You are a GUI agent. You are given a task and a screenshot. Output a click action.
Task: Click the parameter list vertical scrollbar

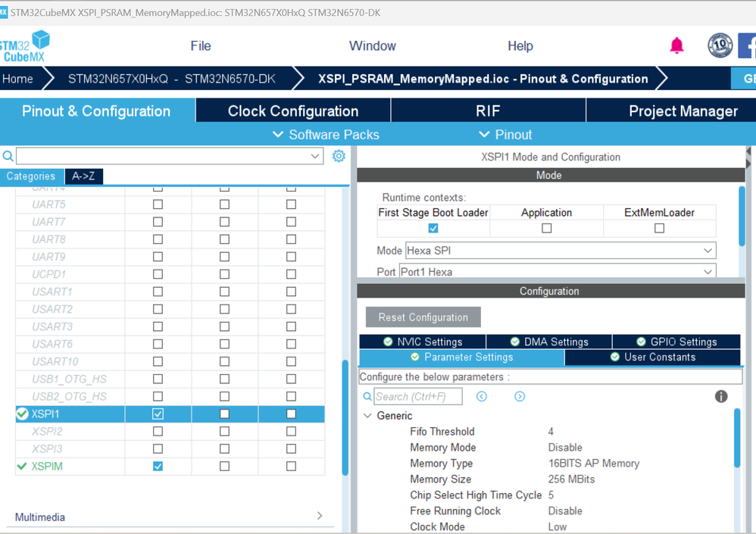[737, 438]
